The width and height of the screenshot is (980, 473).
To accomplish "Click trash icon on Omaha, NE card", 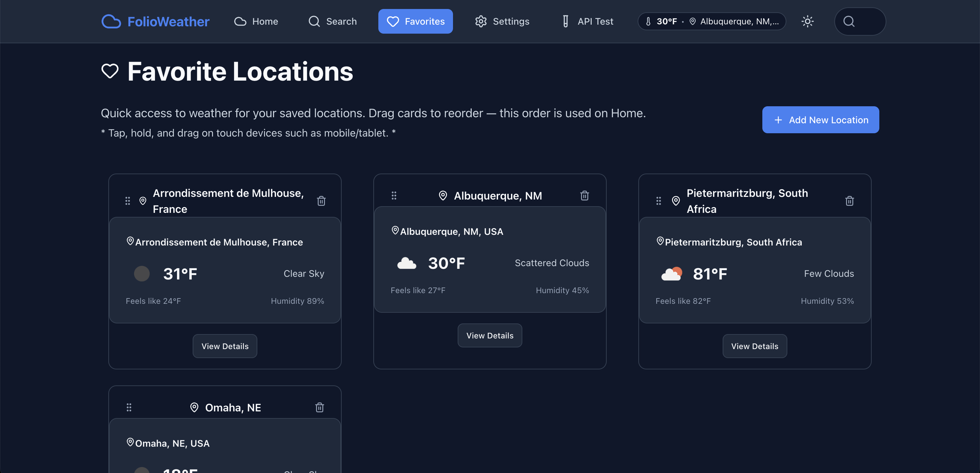I will point(320,408).
